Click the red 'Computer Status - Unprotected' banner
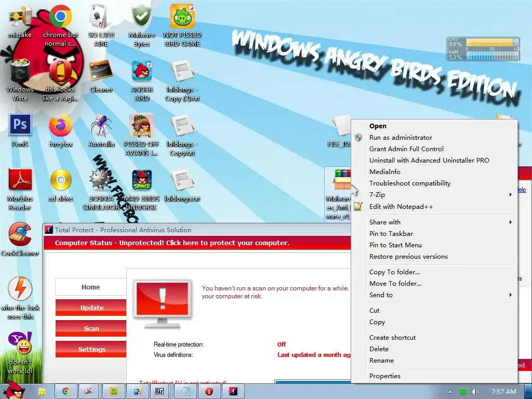532x399 pixels. [197, 243]
